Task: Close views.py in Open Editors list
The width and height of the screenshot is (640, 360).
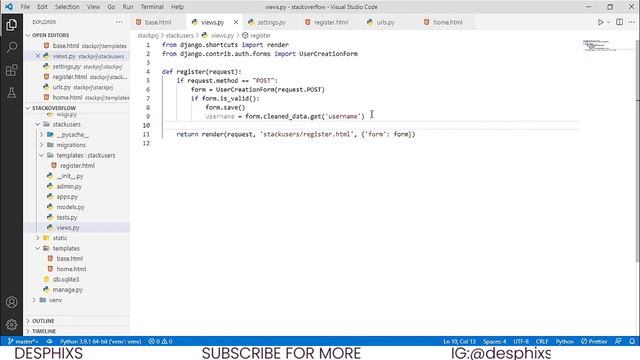Action: (38, 56)
